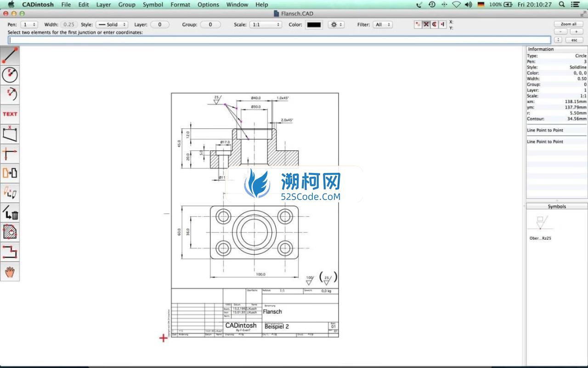
Task: Click the black Color swatch
Action: coord(314,24)
